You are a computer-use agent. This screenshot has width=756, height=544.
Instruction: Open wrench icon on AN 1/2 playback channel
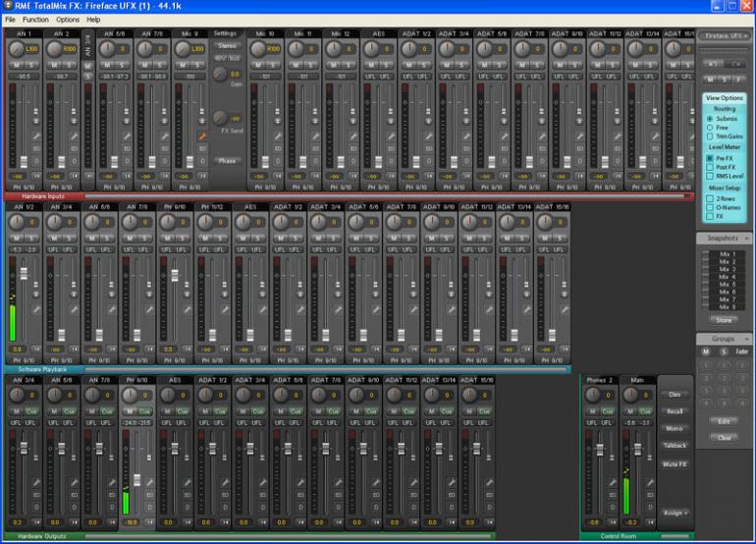point(36,309)
